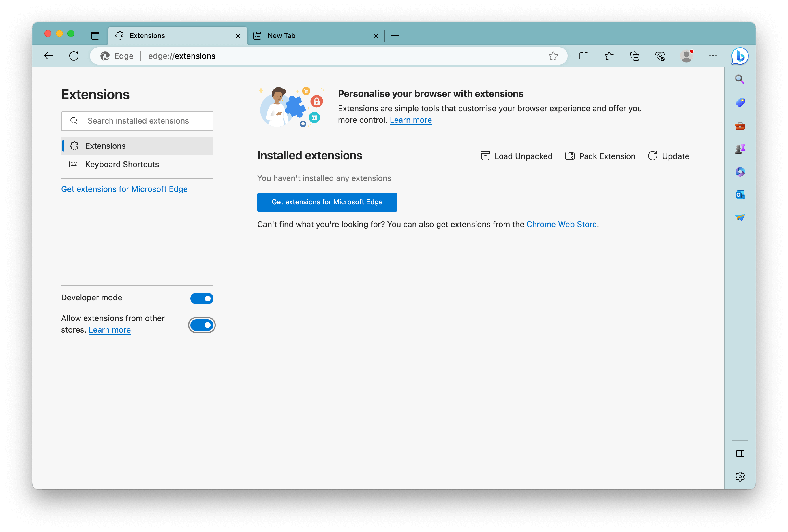Click the browser view split icon
The width and height of the screenshot is (788, 532).
(x=584, y=56)
